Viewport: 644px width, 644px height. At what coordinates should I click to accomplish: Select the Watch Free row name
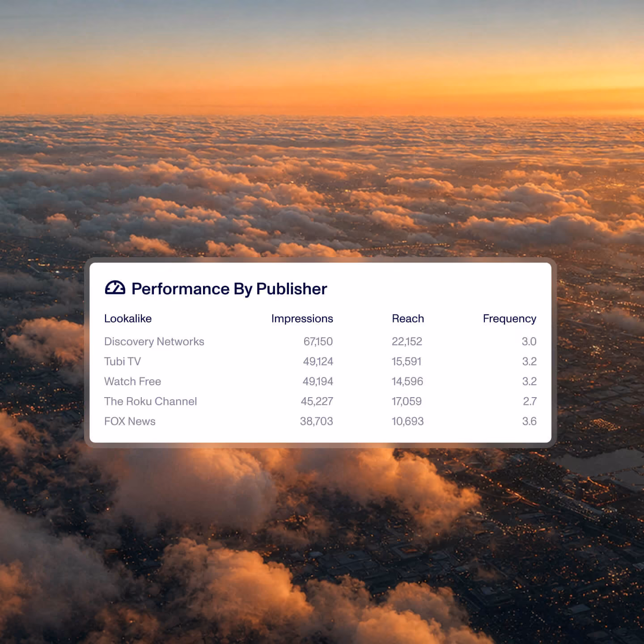[132, 381]
